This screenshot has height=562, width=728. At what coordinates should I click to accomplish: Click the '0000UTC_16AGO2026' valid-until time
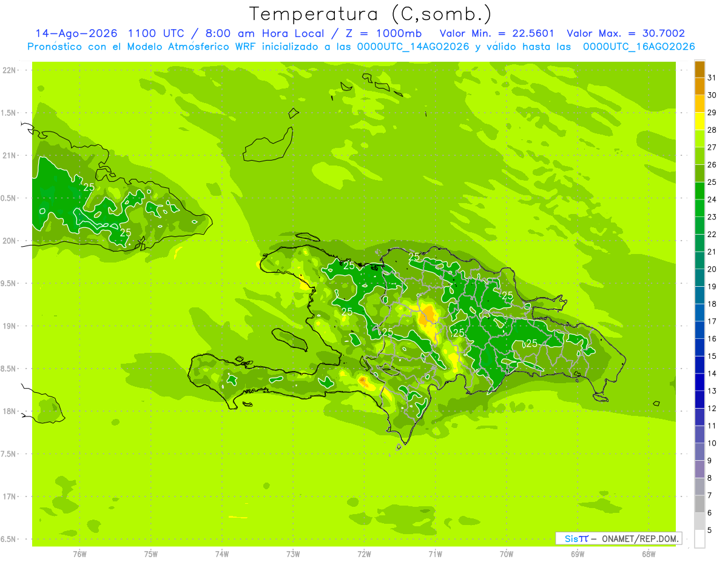(x=639, y=47)
